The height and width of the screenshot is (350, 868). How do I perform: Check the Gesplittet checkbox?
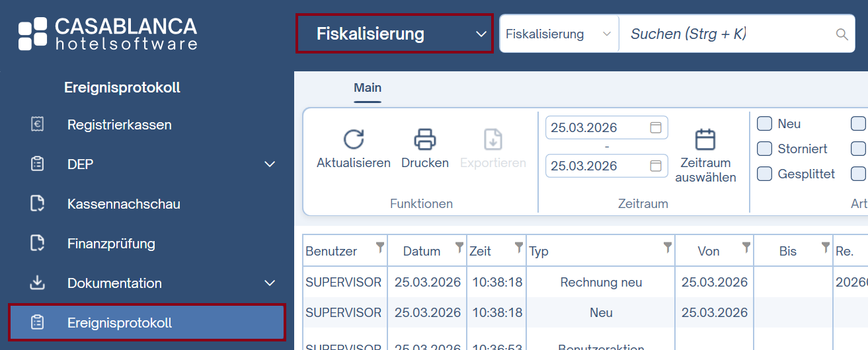click(764, 174)
